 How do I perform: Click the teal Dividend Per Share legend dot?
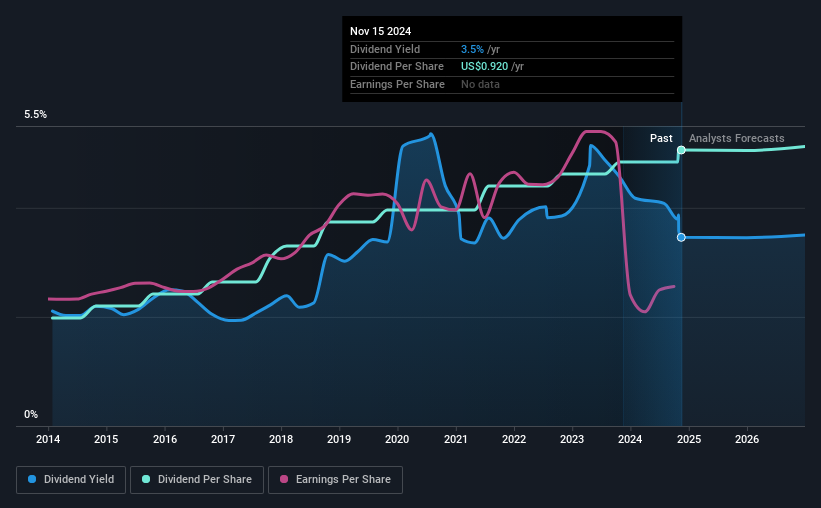click(146, 479)
